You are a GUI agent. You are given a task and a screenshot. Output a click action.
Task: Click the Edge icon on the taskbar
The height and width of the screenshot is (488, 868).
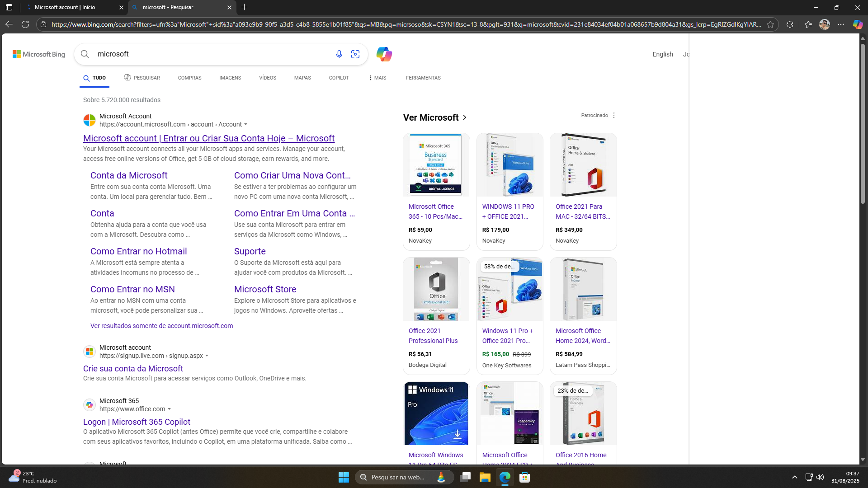point(505,477)
